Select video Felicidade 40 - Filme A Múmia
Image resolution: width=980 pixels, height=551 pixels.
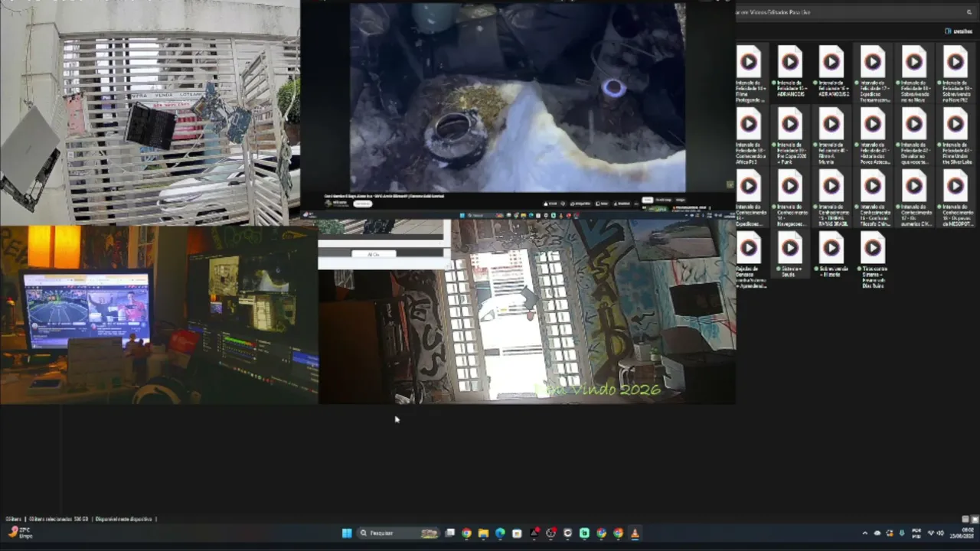point(831,136)
